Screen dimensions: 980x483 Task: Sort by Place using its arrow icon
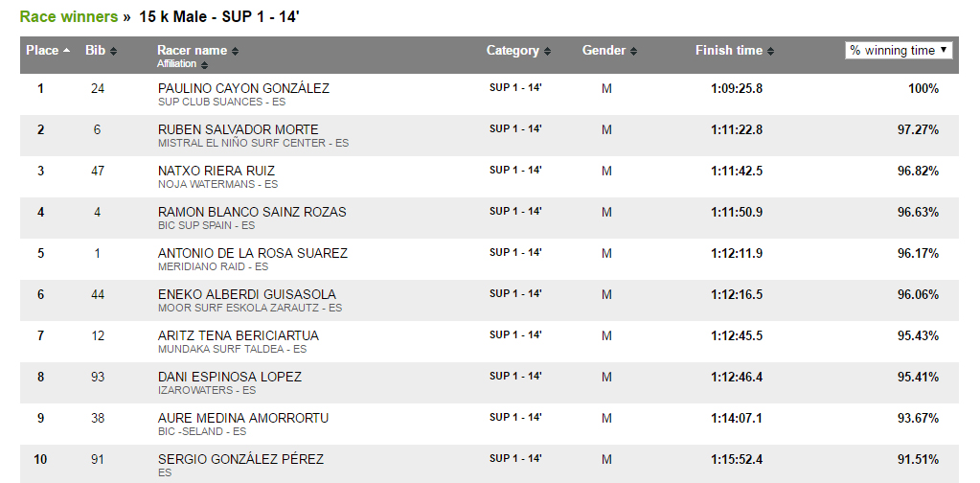[x=67, y=51]
